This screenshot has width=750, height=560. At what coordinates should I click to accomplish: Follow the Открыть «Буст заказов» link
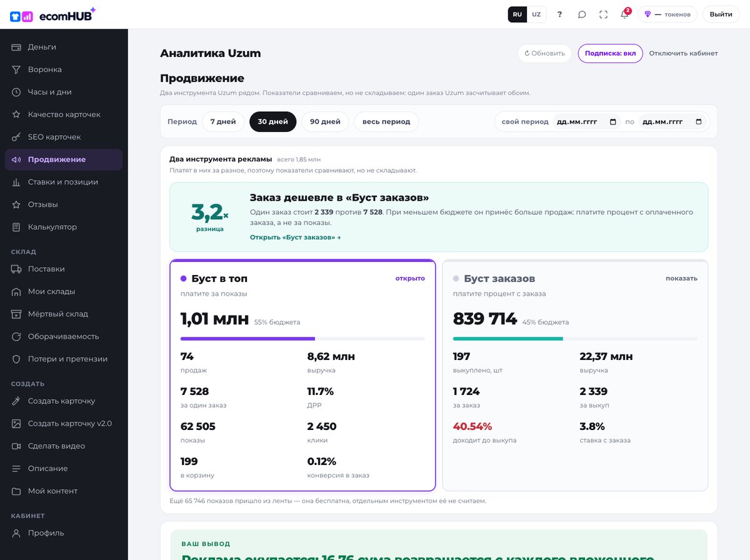pyautogui.click(x=295, y=237)
